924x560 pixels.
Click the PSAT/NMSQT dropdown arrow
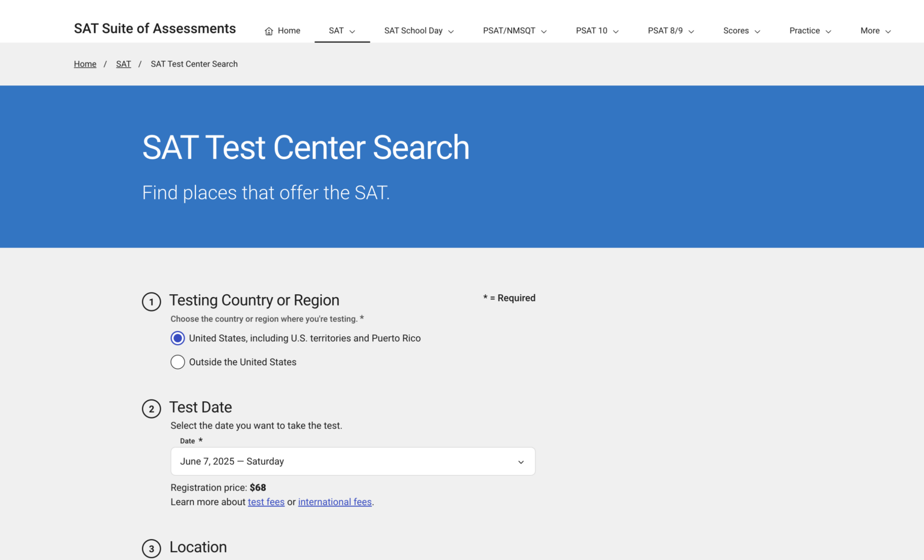(544, 31)
